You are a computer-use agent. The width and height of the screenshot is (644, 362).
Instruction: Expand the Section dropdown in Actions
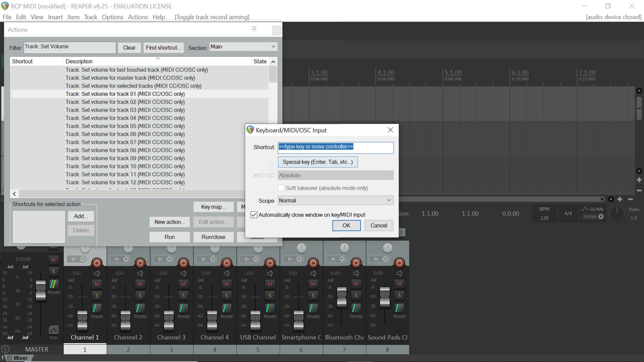coord(243,47)
